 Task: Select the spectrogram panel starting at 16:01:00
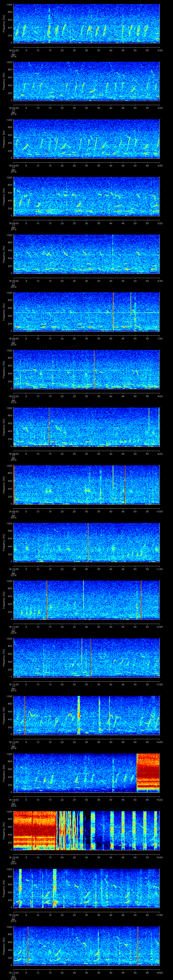(87, 24)
